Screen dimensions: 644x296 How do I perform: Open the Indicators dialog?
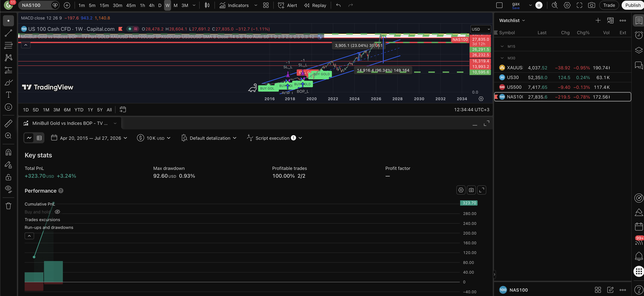[x=234, y=5]
